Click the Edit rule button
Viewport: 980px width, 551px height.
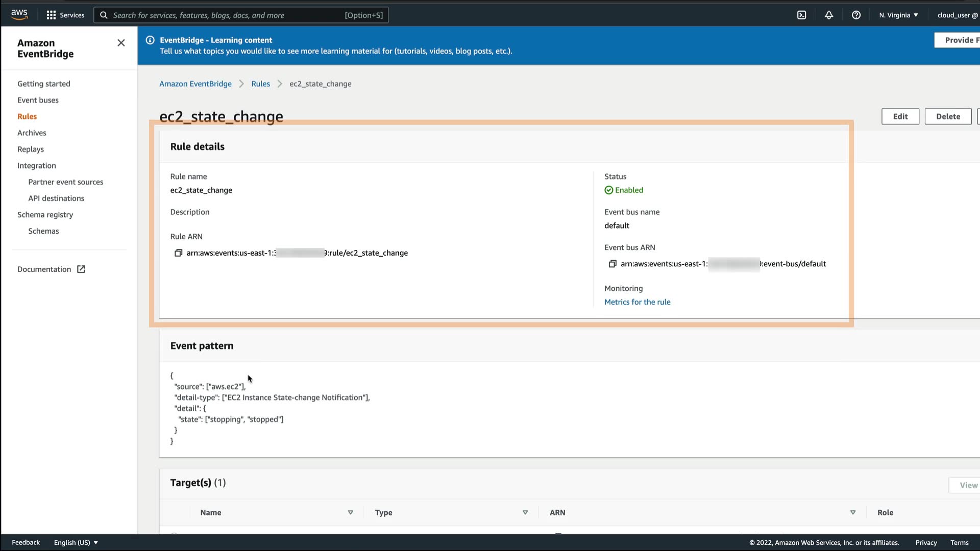coord(900,116)
